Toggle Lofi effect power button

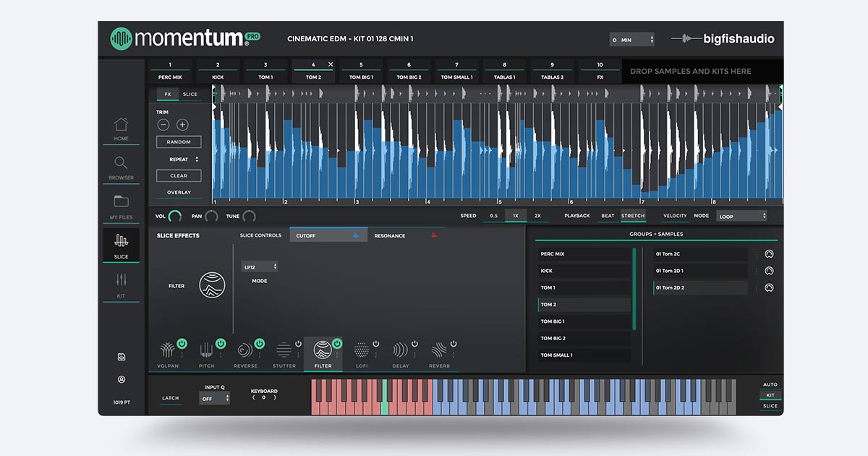pyautogui.click(x=375, y=343)
